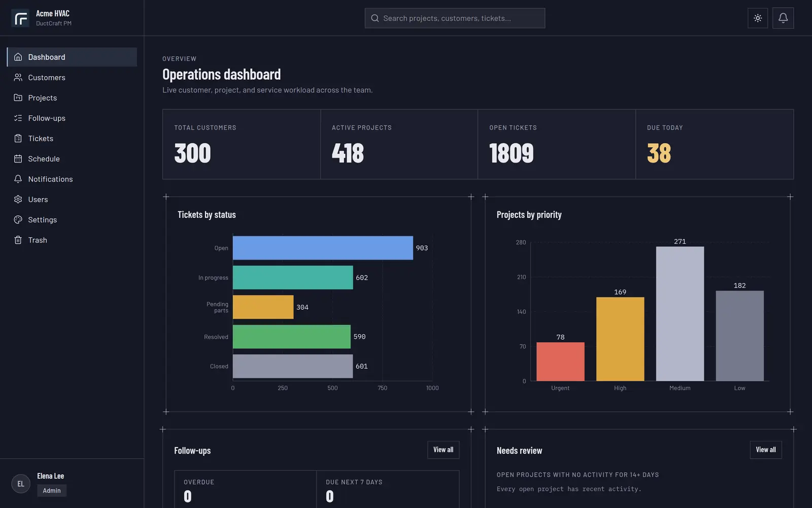Image resolution: width=812 pixels, height=508 pixels.
Task: Click the Operations dashboard heading
Action: [x=221, y=74]
